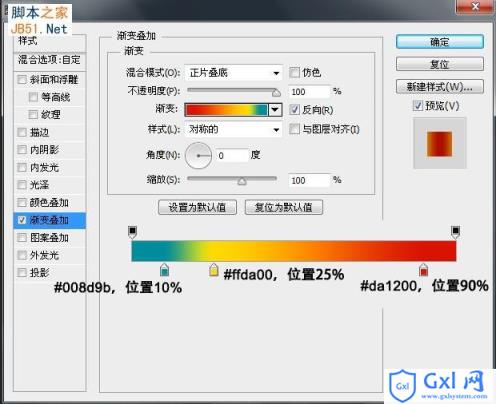
Task: Click the 新建样式 new style button
Action: 440,87
